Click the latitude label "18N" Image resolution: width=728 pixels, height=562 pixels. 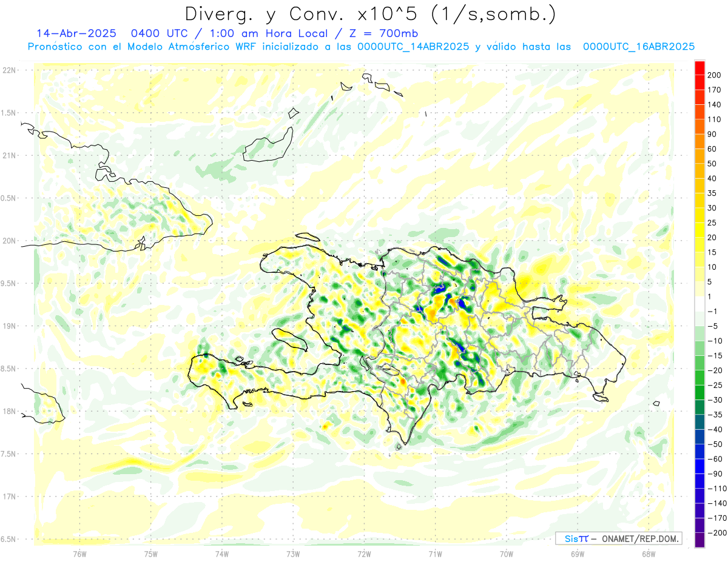coord(8,411)
